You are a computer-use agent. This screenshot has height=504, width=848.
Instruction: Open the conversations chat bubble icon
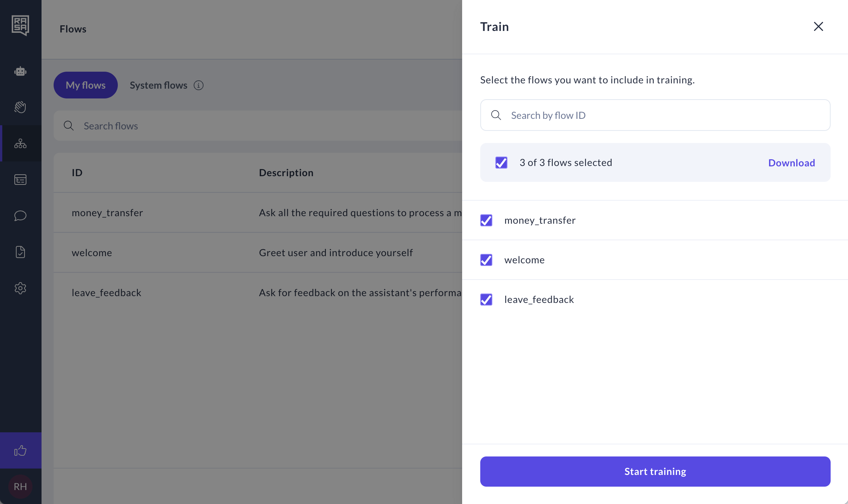pyautogui.click(x=20, y=216)
